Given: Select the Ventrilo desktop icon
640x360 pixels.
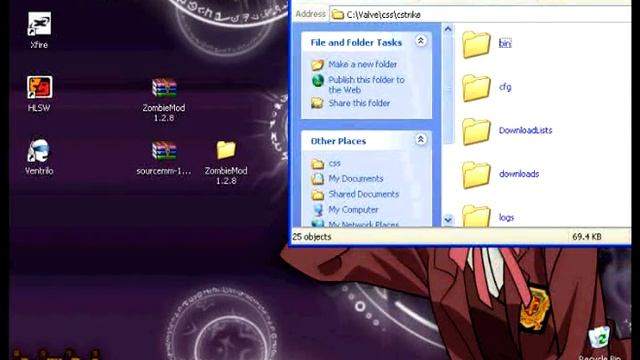Looking at the screenshot, I should coord(39,150).
